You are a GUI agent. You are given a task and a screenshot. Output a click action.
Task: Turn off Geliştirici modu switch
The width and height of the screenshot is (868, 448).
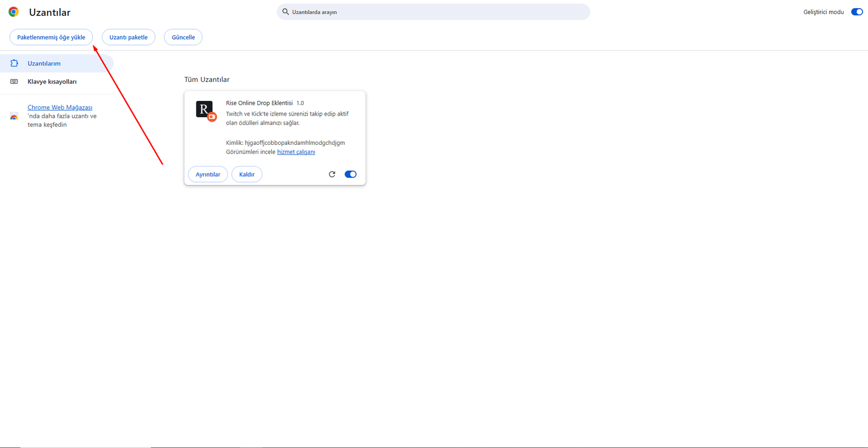(857, 12)
